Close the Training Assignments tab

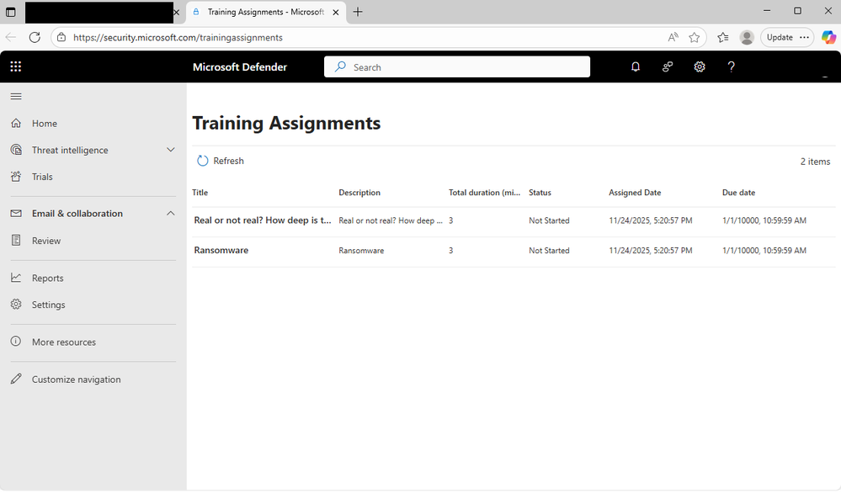tap(336, 12)
